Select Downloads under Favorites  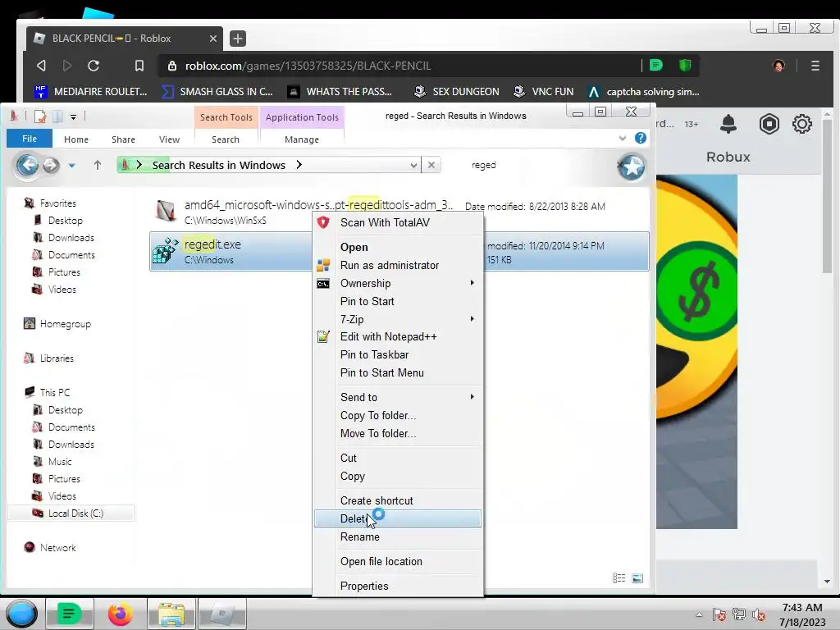tap(71, 237)
